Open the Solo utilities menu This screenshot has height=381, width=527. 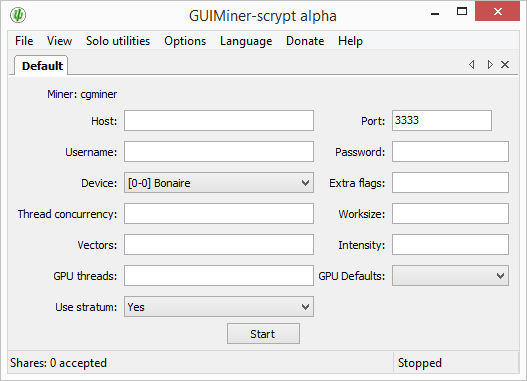(118, 41)
